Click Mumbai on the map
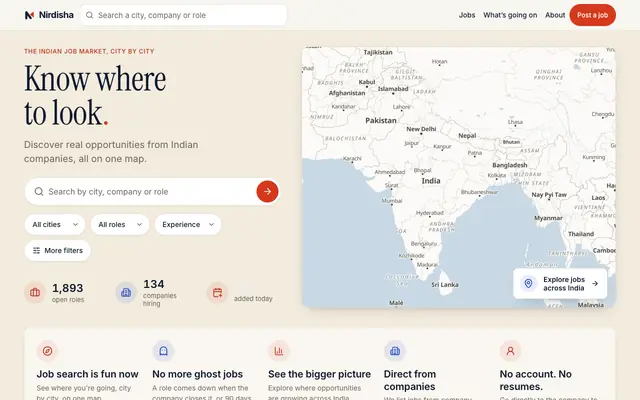Image resolution: width=640 pixels, height=400 pixels. coord(391,201)
